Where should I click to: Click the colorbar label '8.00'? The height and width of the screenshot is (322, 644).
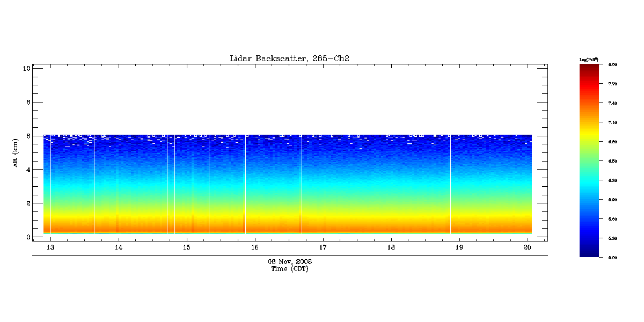point(613,64)
